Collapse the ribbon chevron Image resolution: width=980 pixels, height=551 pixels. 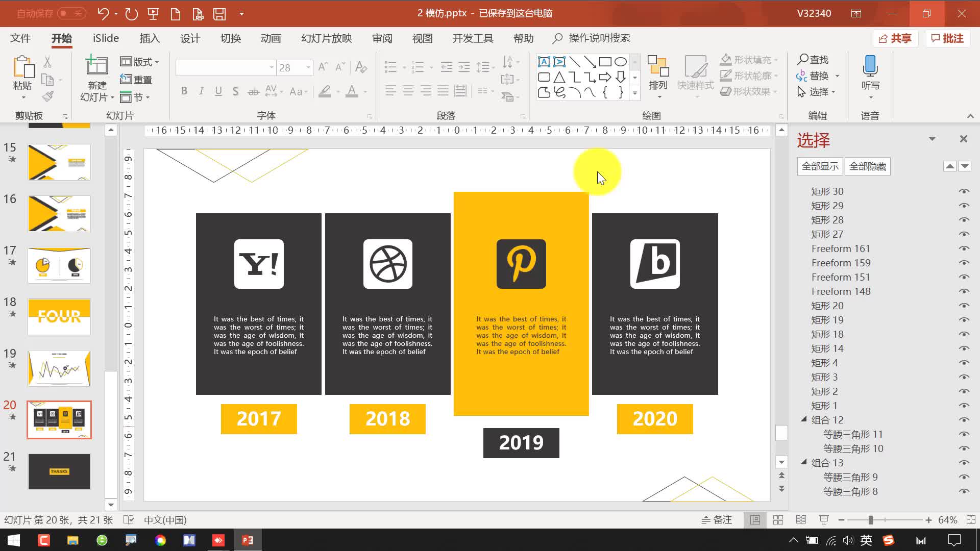click(x=970, y=116)
